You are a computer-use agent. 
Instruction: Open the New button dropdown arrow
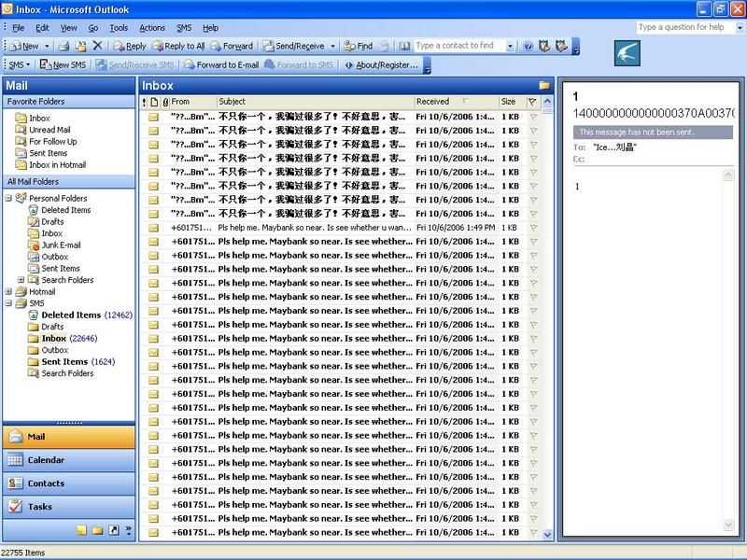click(47, 46)
